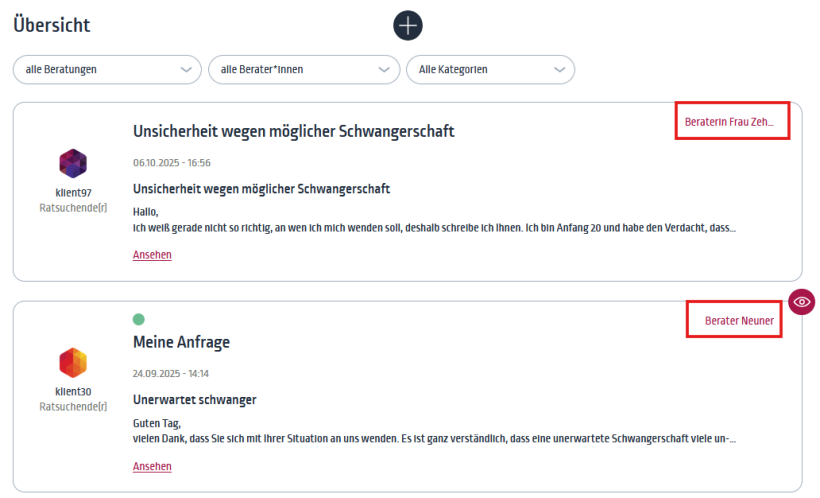Open the 'alle Berater*innen' dropdown
This screenshot has height=498, width=820.
tap(304, 70)
